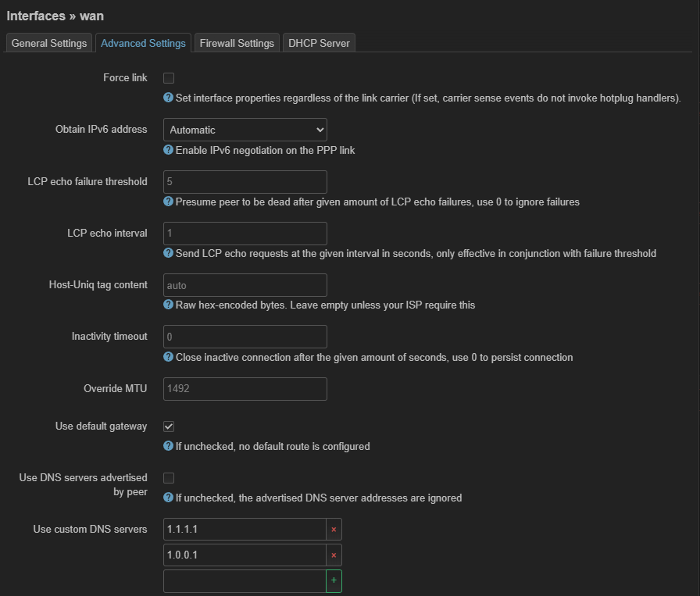Click the Override MTU field
This screenshot has width=700, height=596.
(245, 389)
